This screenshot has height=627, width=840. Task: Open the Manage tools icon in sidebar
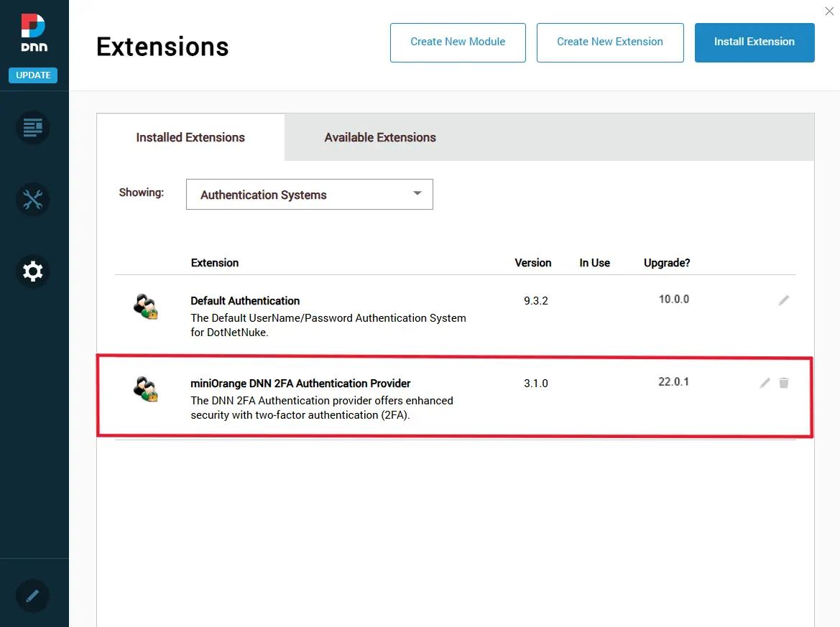point(32,200)
